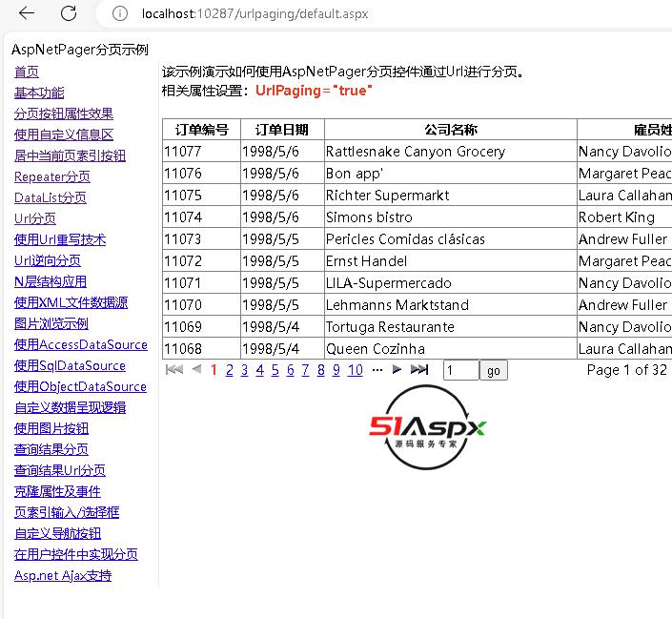The height and width of the screenshot is (619, 672).
Task: Open the ellipsis for more page numbers
Action: click(x=377, y=370)
